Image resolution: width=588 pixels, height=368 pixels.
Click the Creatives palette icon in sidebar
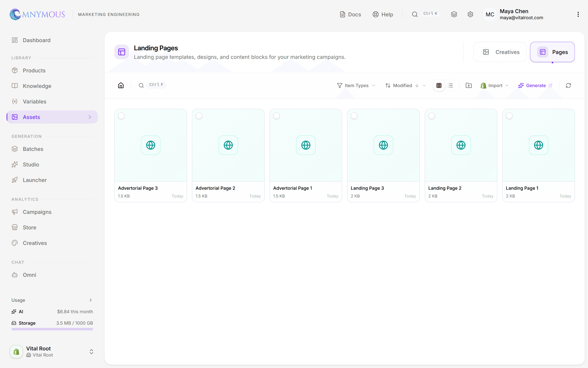[x=15, y=243]
